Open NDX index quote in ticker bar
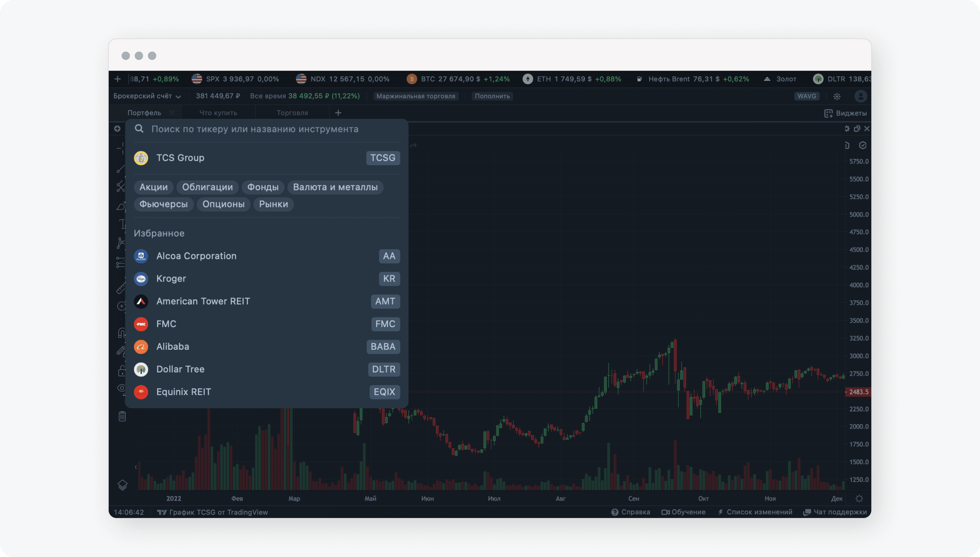Screen dimensions: 980x557 coord(343,79)
